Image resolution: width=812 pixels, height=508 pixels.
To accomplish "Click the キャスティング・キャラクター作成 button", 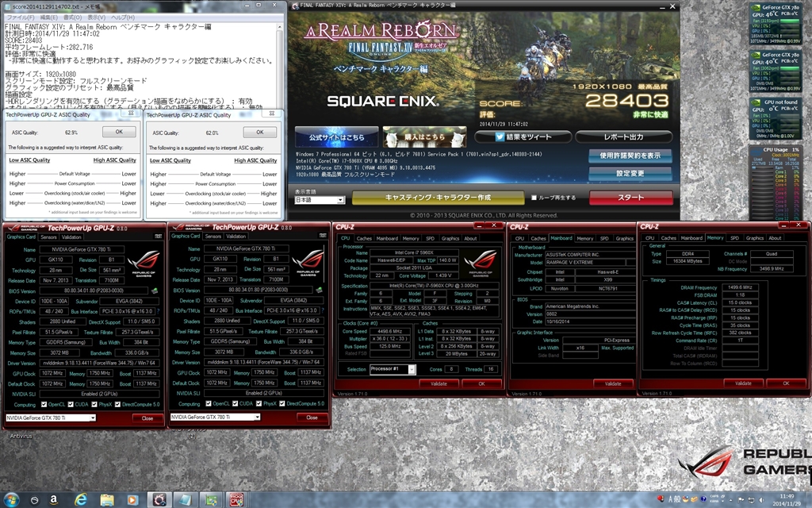I will [438, 198].
